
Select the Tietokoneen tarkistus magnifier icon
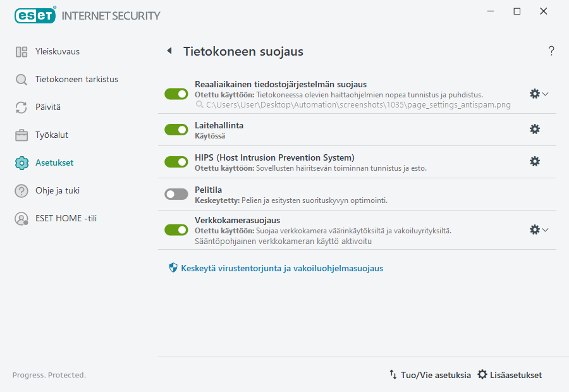pyautogui.click(x=21, y=79)
